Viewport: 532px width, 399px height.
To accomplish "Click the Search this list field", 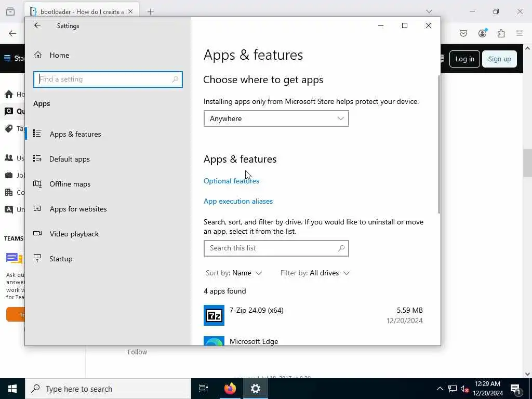I will (276, 248).
